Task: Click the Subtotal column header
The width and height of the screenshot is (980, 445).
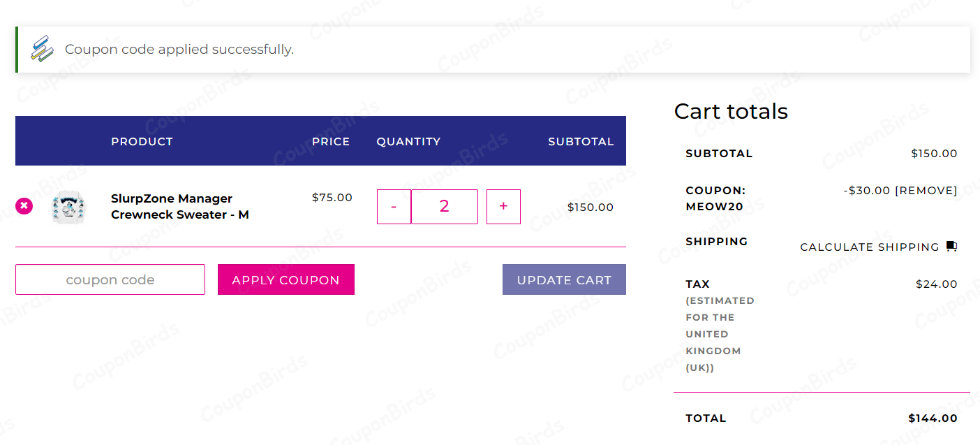Action: coord(581,141)
